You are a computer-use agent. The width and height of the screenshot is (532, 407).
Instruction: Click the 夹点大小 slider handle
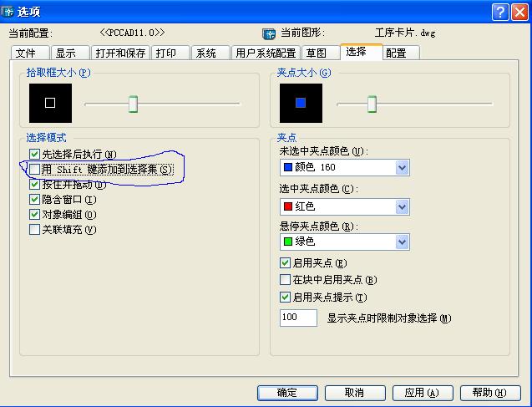pos(372,104)
